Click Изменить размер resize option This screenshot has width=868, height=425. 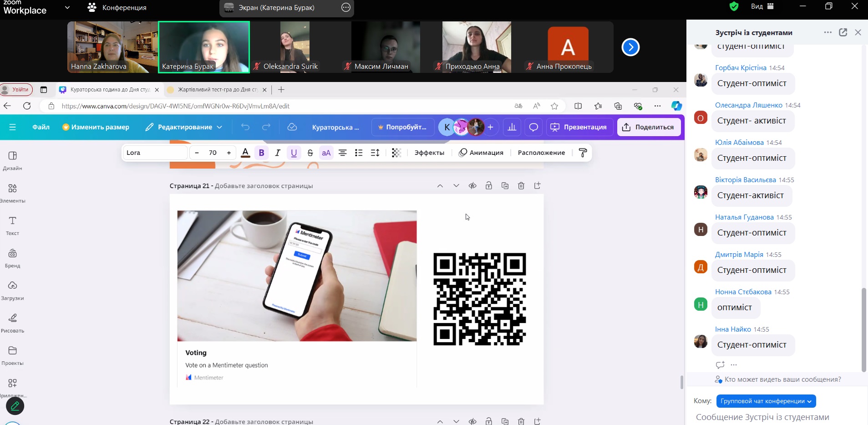coord(96,127)
